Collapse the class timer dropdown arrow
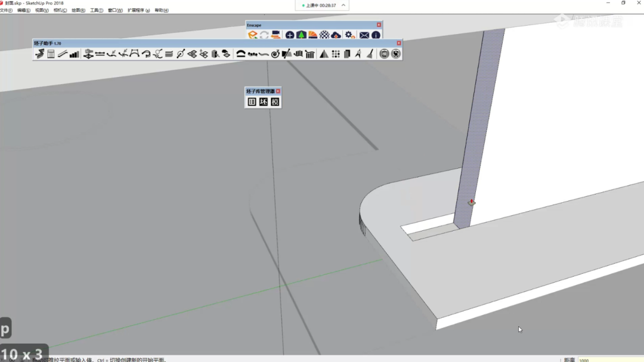 343,5
